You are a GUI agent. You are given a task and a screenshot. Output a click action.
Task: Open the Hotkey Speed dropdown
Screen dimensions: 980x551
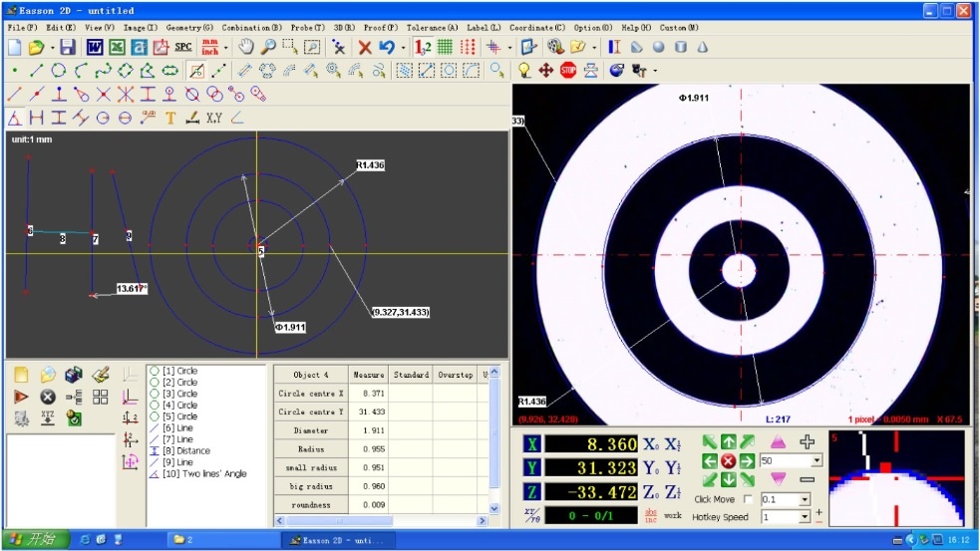click(805, 517)
